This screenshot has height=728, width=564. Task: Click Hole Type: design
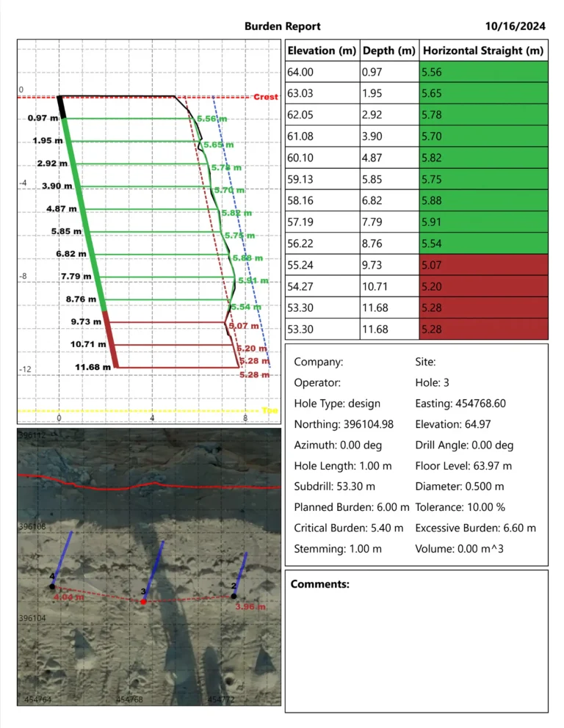337,404
